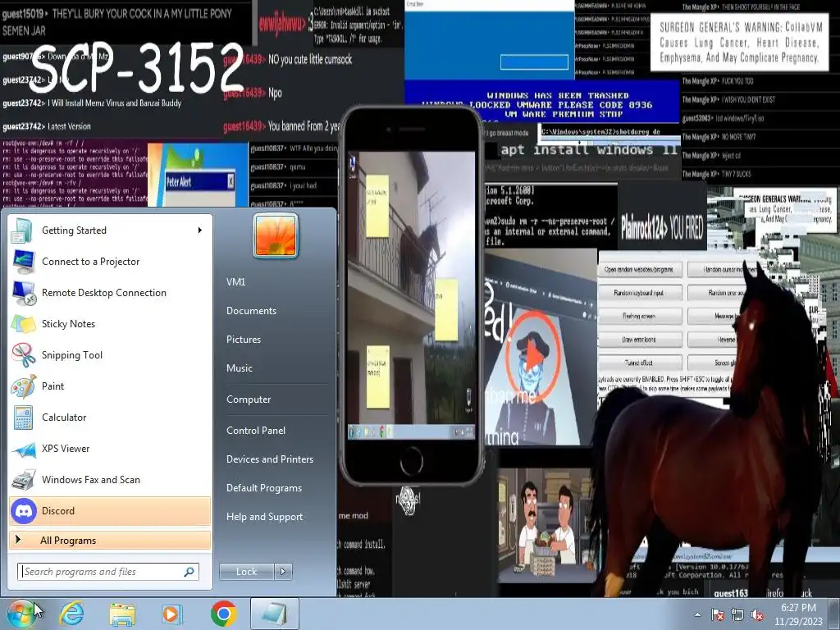Click the muted volume tray icon
This screenshot has height=630, width=840.
[x=757, y=615]
